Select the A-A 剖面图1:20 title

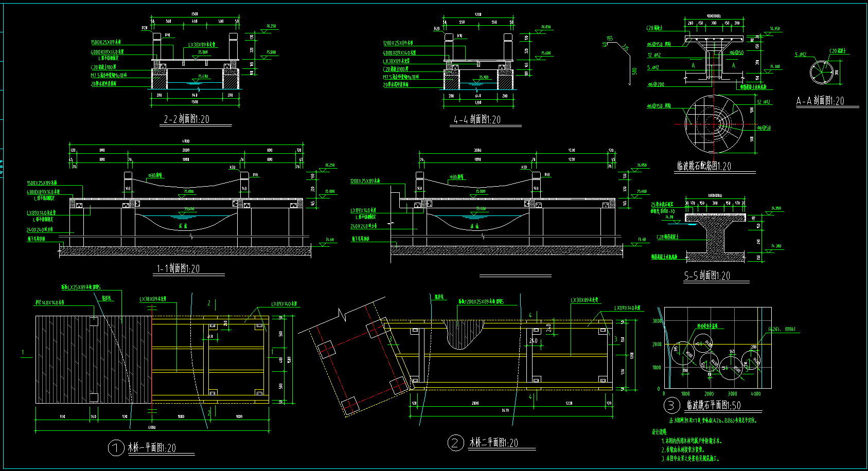(x=820, y=101)
